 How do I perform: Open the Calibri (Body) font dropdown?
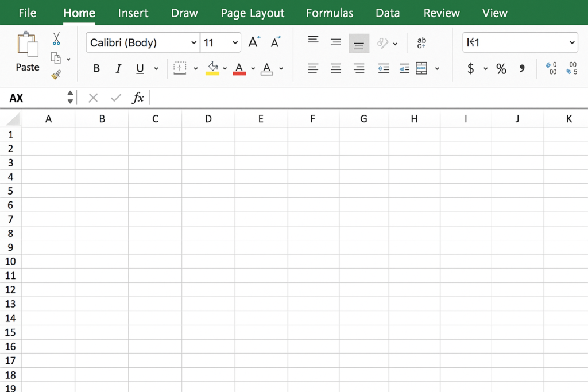point(194,42)
